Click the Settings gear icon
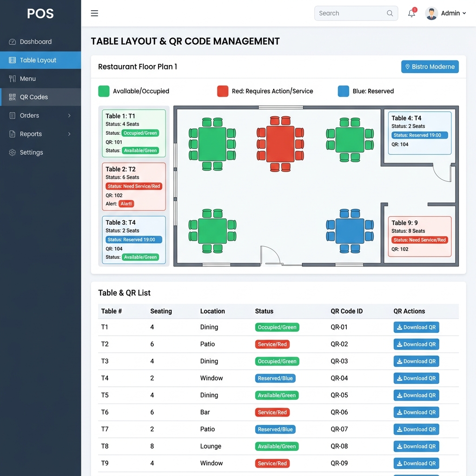This screenshot has width=476, height=476. pyautogui.click(x=13, y=152)
